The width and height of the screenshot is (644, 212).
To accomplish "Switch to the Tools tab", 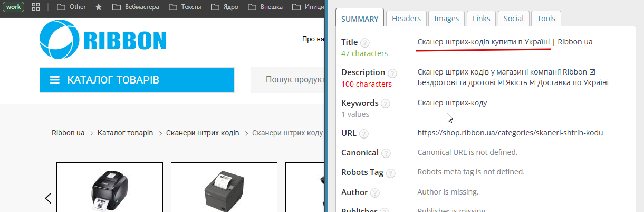I will pyautogui.click(x=546, y=18).
